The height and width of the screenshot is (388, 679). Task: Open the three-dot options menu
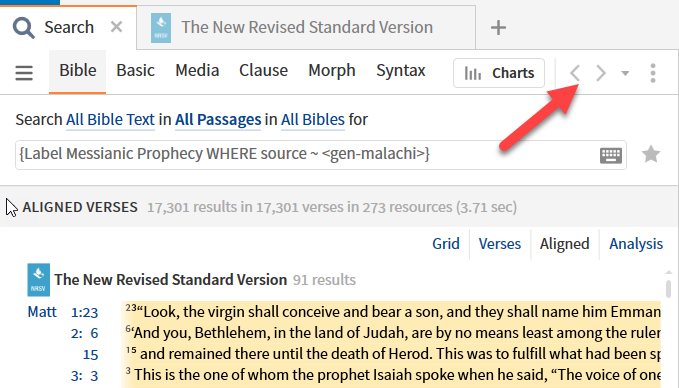(x=653, y=73)
